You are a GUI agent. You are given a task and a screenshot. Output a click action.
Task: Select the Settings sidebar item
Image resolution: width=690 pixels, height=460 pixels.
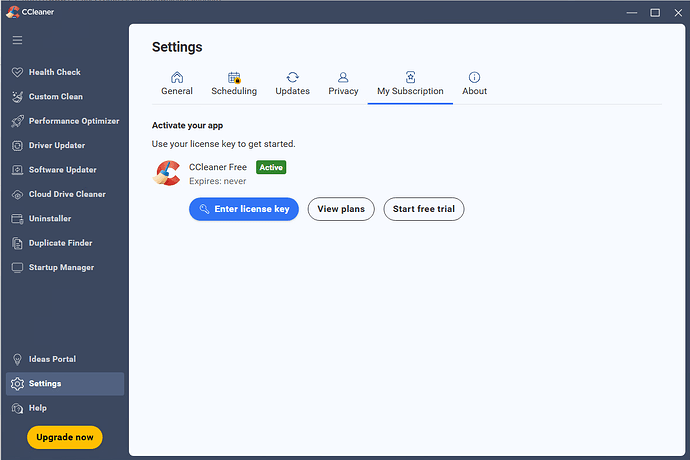(65, 384)
